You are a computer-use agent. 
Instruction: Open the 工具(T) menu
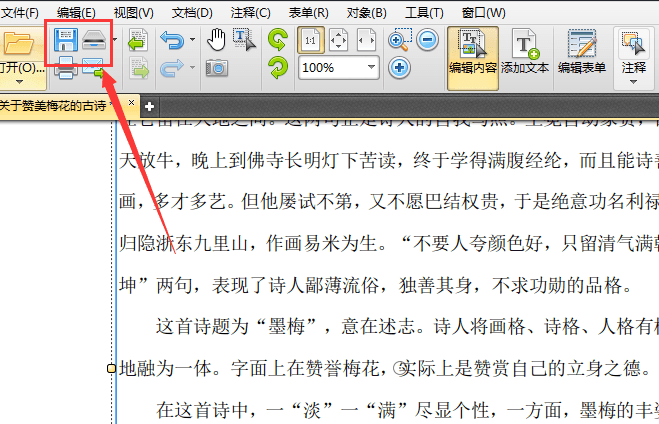[x=424, y=13]
